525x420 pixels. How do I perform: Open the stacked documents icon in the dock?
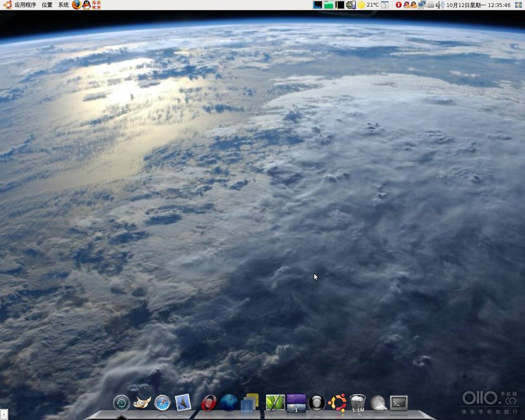pos(250,403)
